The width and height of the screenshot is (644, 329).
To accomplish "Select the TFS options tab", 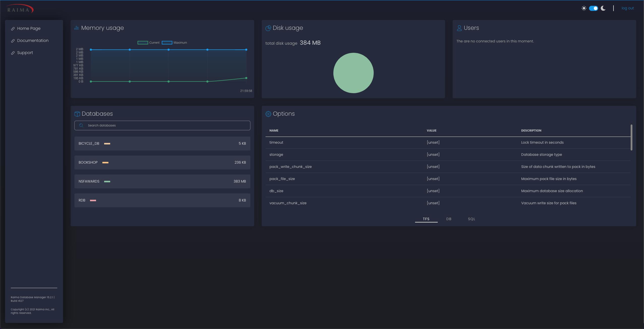I will coord(426,219).
